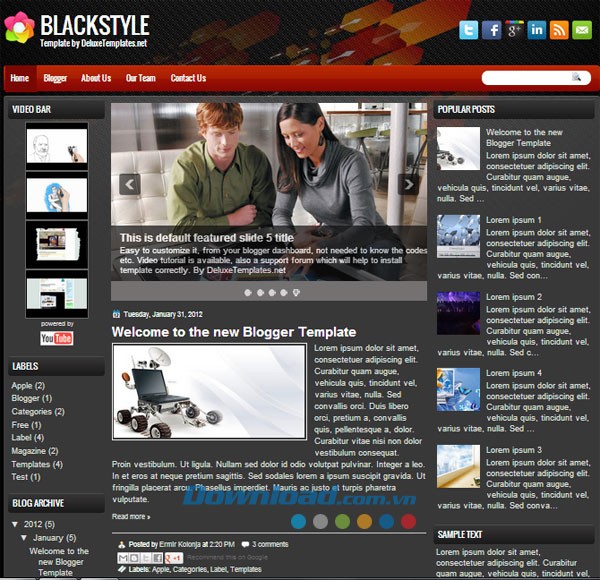Pick the dark blue color circle
Screen dimensions: 600x580
[386, 521]
